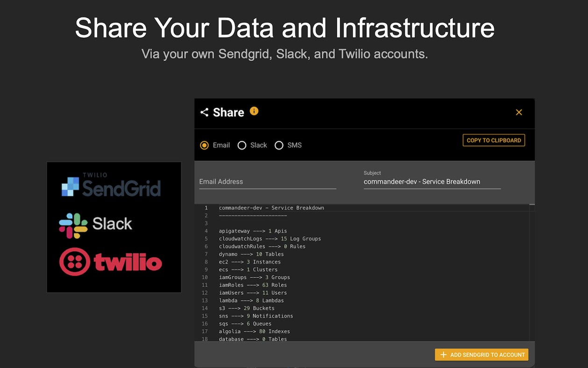Open the orange info icon next to Share
588x368 pixels.
pos(254,111)
